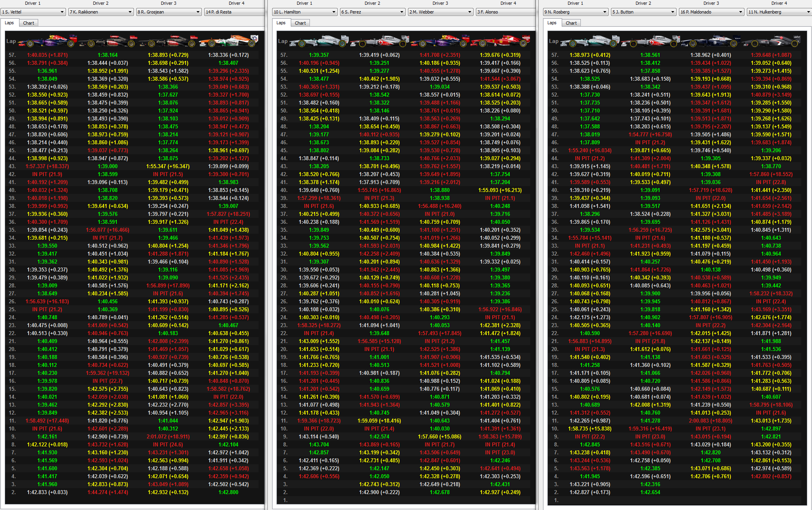The width and height of the screenshot is (812, 510).
Task: Switch to Chart tab in middle panel
Action: click(x=300, y=23)
